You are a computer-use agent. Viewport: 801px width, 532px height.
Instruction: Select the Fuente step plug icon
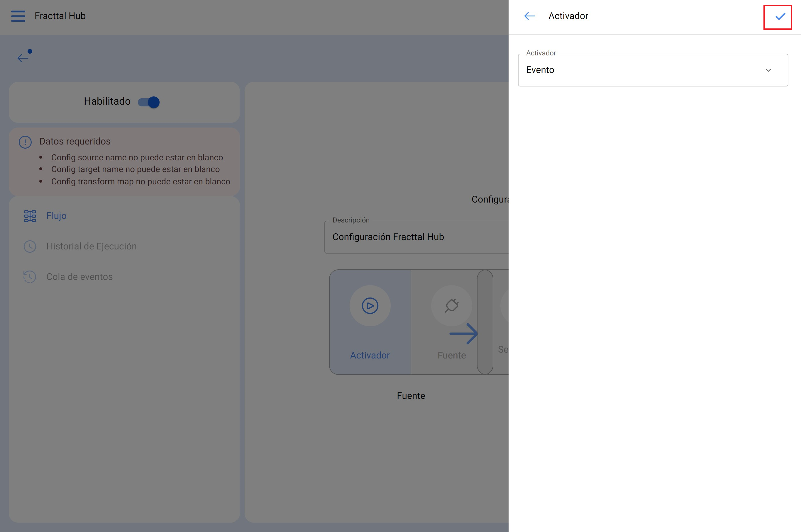[x=451, y=306]
